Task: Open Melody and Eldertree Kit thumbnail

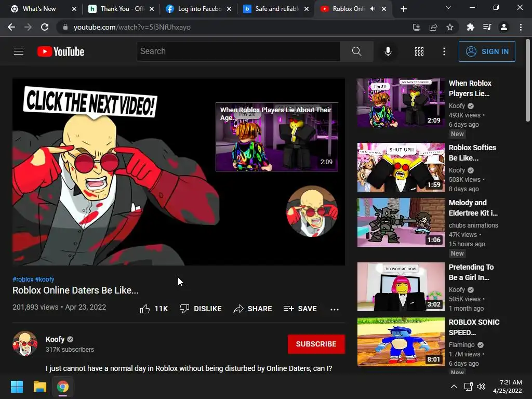Action: (401, 222)
